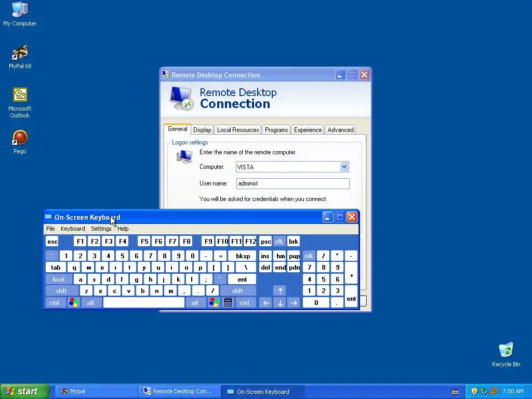Toggle the left shft key

[62, 291]
